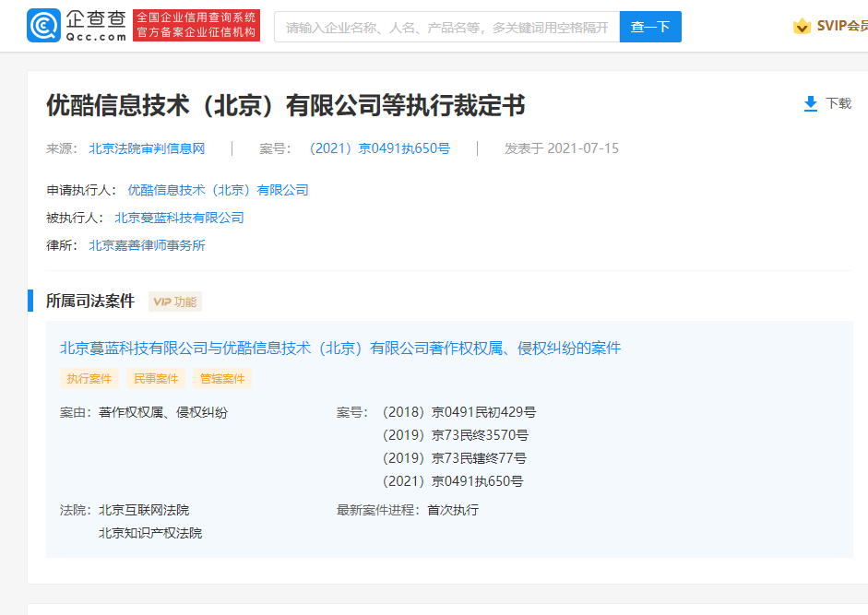This screenshot has height=615, width=868.
Task: Click the 所属司法案件 section heading
Action: 90,301
